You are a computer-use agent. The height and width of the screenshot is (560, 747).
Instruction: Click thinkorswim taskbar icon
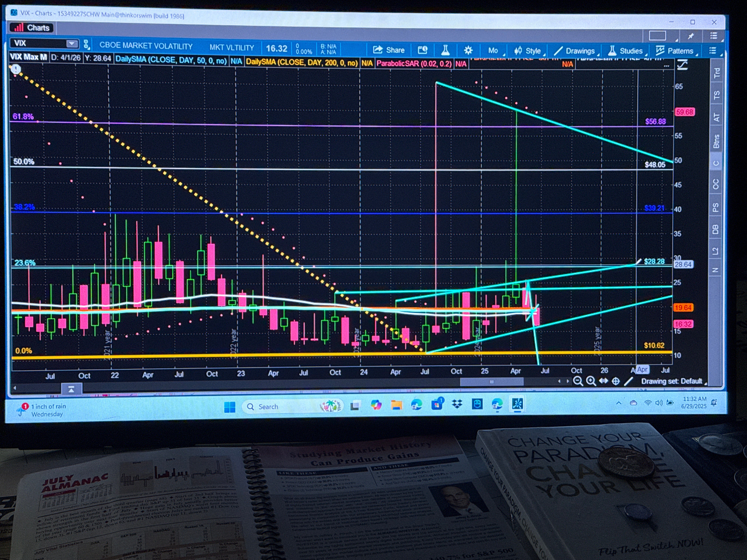[517, 404]
